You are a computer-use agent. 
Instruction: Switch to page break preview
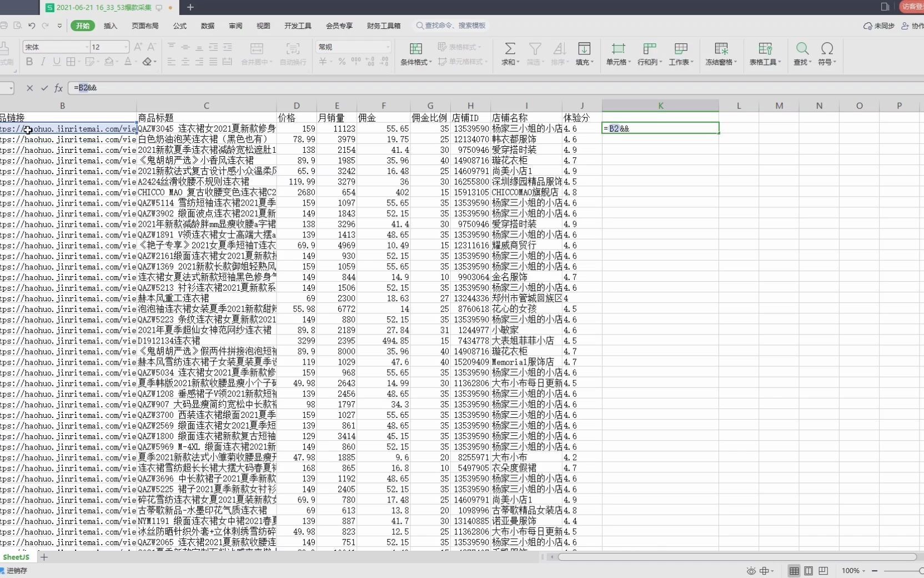823,571
